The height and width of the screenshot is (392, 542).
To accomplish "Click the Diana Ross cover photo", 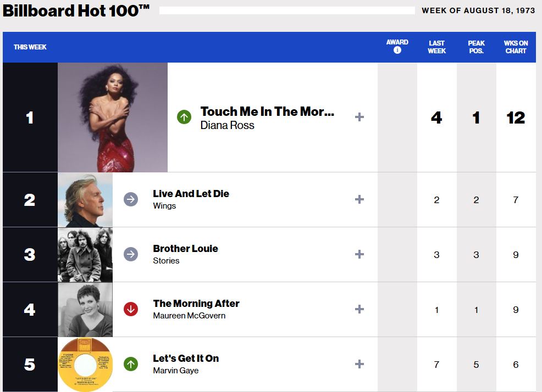I will (113, 117).
